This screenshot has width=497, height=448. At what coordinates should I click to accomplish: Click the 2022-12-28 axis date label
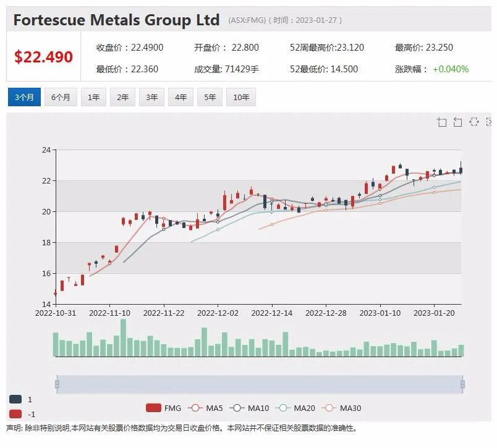pos(326,313)
